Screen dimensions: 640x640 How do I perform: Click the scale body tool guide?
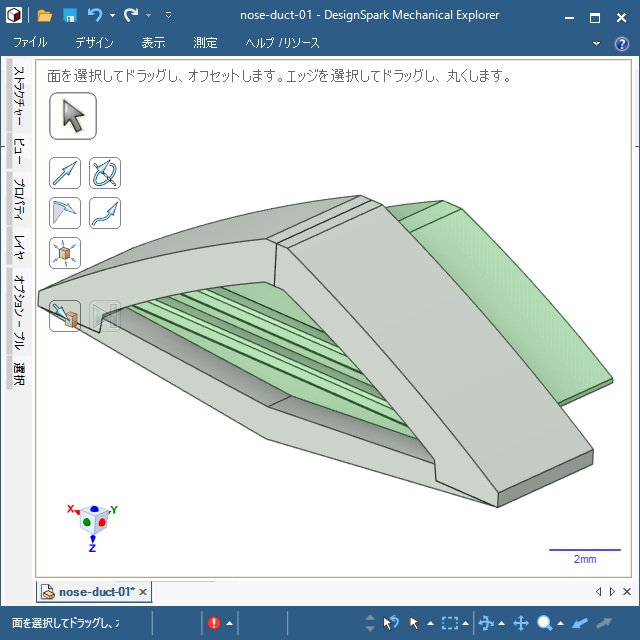pyautogui.click(x=65, y=253)
